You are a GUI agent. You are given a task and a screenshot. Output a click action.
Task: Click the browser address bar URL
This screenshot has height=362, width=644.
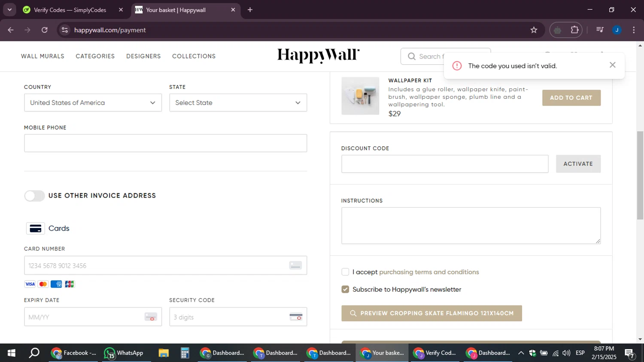pos(110,30)
